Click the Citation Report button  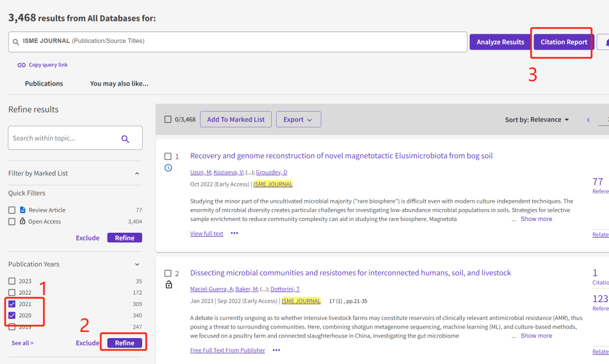coord(563,42)
